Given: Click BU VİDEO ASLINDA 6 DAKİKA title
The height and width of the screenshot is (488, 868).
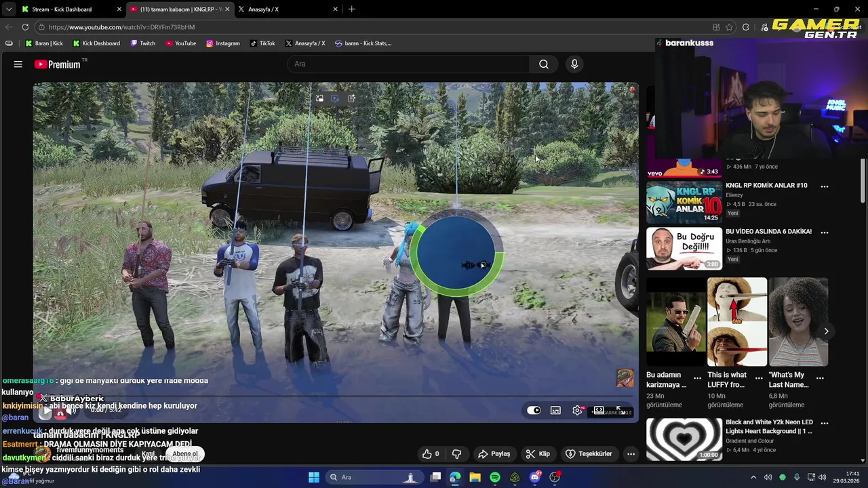Looking at the screenshot, I should (768, 232).
